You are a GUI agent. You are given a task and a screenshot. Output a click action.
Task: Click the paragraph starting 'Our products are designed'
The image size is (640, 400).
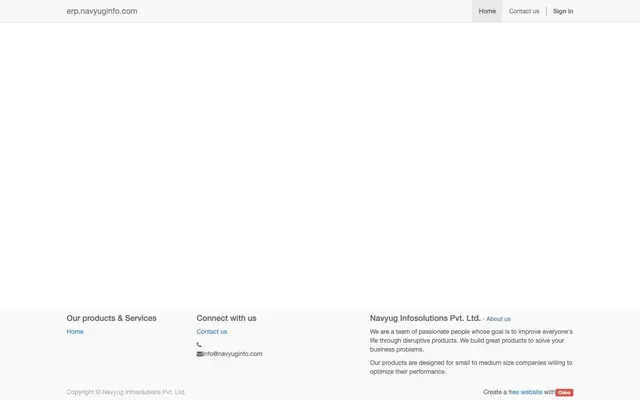(471, 367)
